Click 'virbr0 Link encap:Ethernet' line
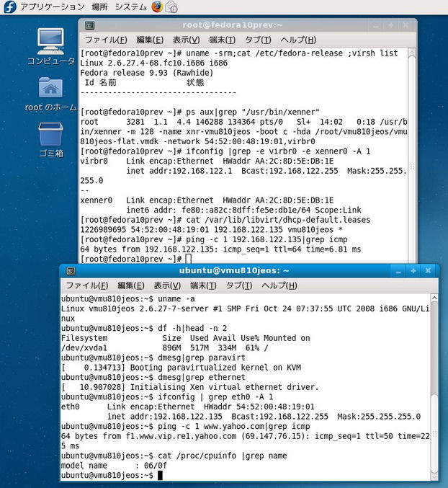 (207, 161)
